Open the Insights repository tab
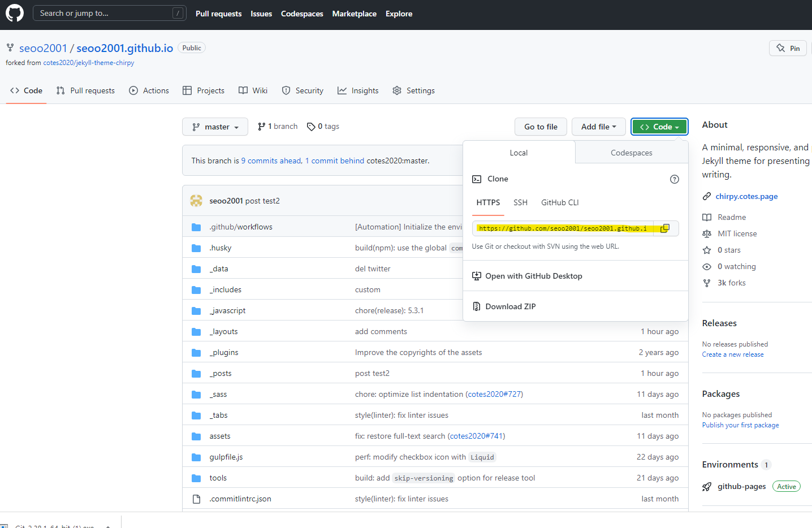Screen dimensions: 812x528 pos(358,90)
